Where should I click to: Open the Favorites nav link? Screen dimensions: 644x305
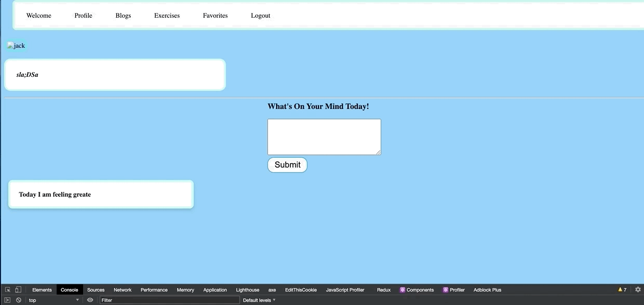[215, 16]
